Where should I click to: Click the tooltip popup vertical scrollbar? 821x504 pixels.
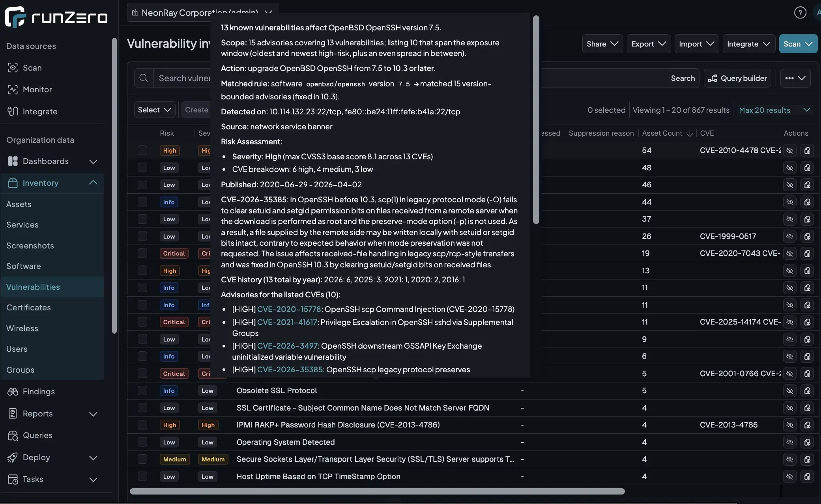tap(536, 120)
